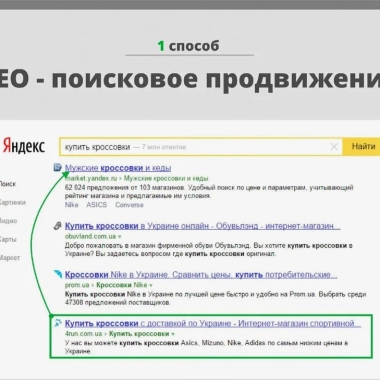Select the Видео sidebar tab

[8, 221]
